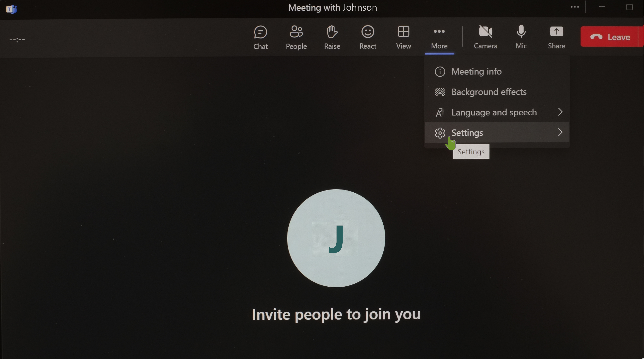This screenshot has height=359, width=644.
Task: Raise your hand in the meeting
Action: [332, 38]
